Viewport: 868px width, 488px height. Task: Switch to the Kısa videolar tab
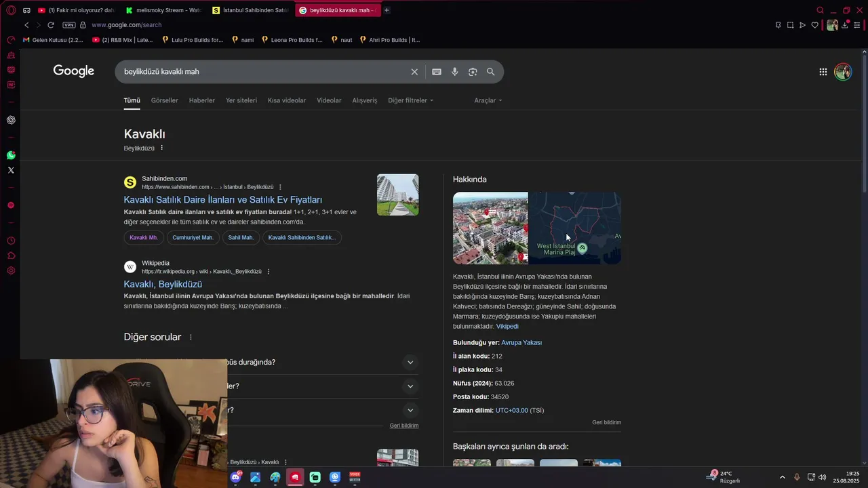click(287, 100)
